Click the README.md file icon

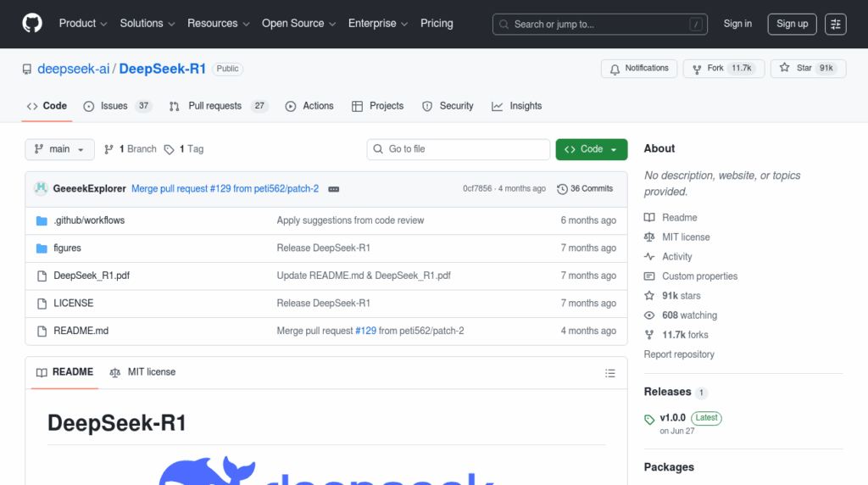pyautogui.click(x=42, y=331)
